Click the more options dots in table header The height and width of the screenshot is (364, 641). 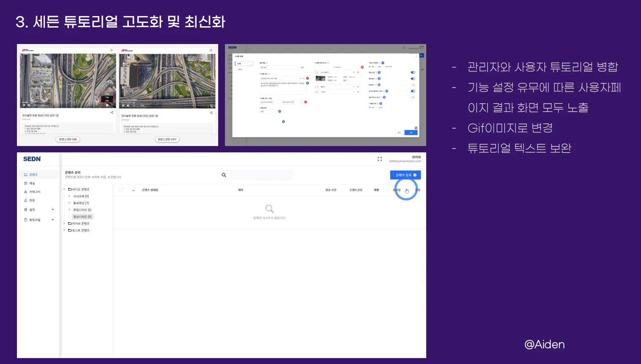(133, 190)
